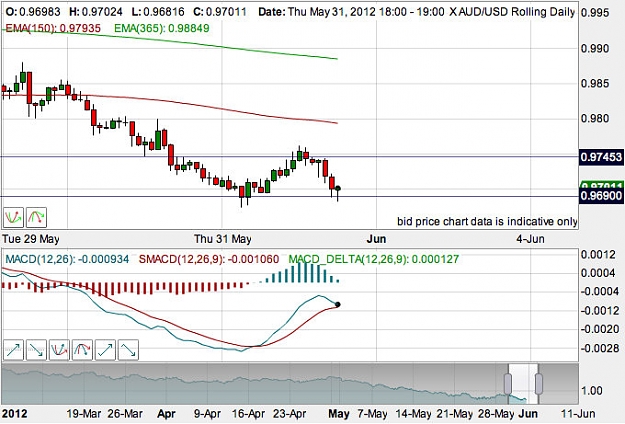Click the close value C: 0.97011
Image resolution: width=625 pixels, height=424 pixels.
pos(220,12)
